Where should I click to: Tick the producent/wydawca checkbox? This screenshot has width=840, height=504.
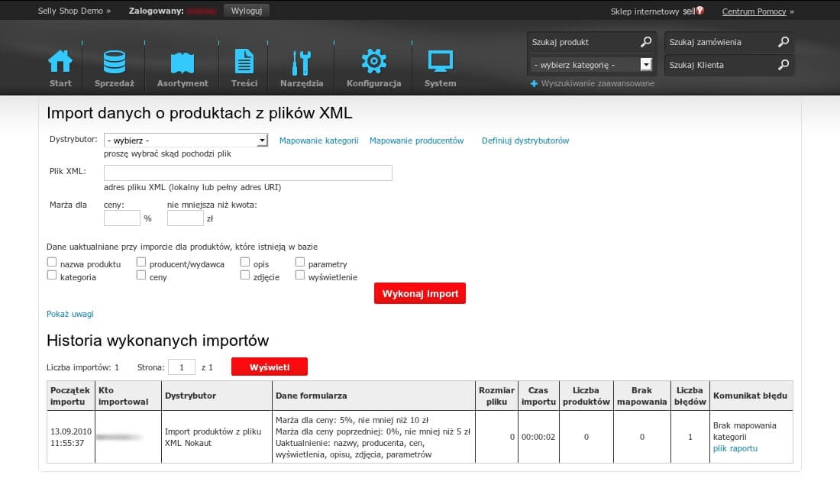click(x=141, y=262)
